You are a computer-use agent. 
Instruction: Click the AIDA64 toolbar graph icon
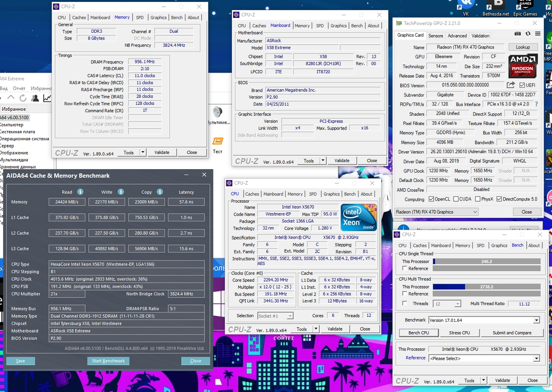coord(47,98)
